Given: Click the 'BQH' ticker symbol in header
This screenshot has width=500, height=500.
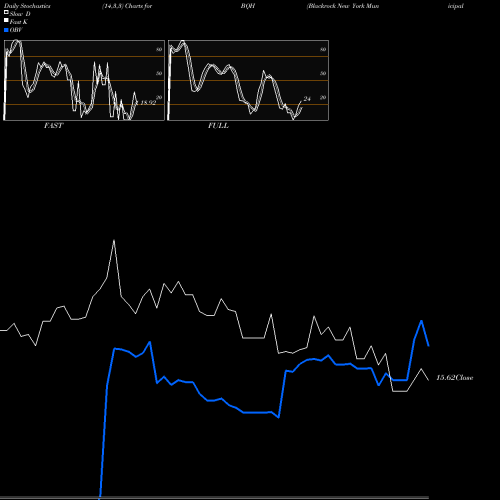Looking at the screenshot, I should click(x=248, y=6).
